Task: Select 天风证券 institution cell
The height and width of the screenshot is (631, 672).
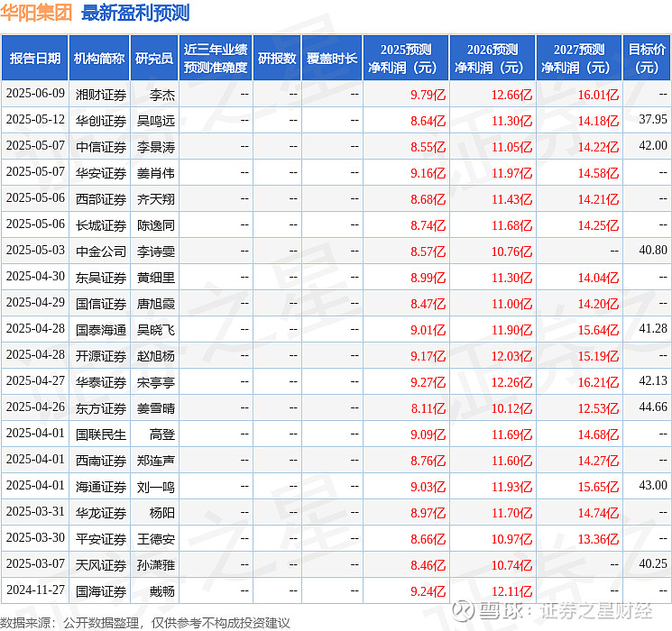Action: (101, 564)
